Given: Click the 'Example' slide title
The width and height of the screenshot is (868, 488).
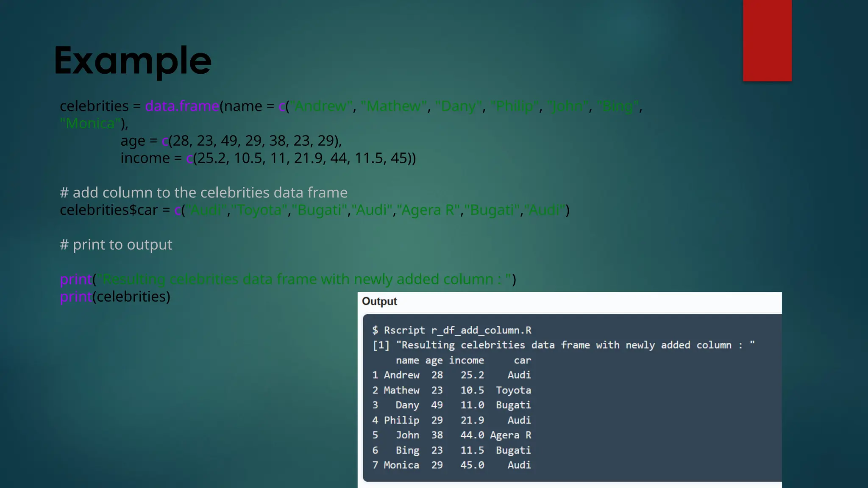Looking at the screenshot, I should pos(132,61).
